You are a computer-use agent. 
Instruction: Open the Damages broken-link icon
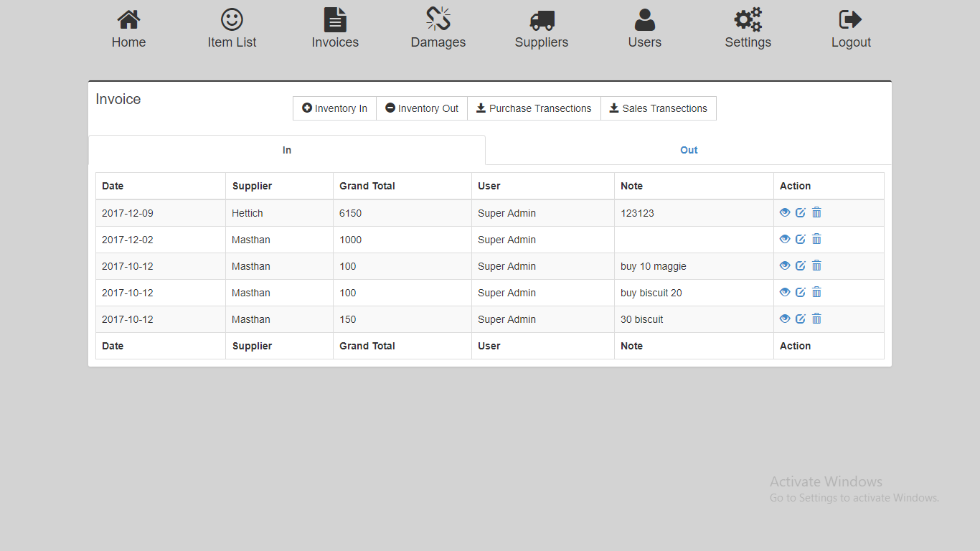[x=438, y=20]
